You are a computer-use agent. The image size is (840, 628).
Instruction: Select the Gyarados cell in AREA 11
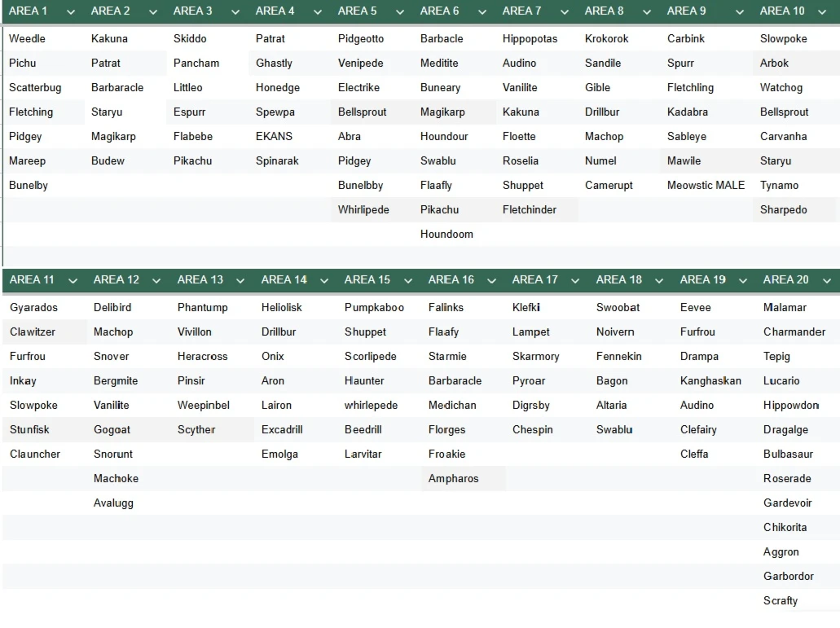click(33, 308)
